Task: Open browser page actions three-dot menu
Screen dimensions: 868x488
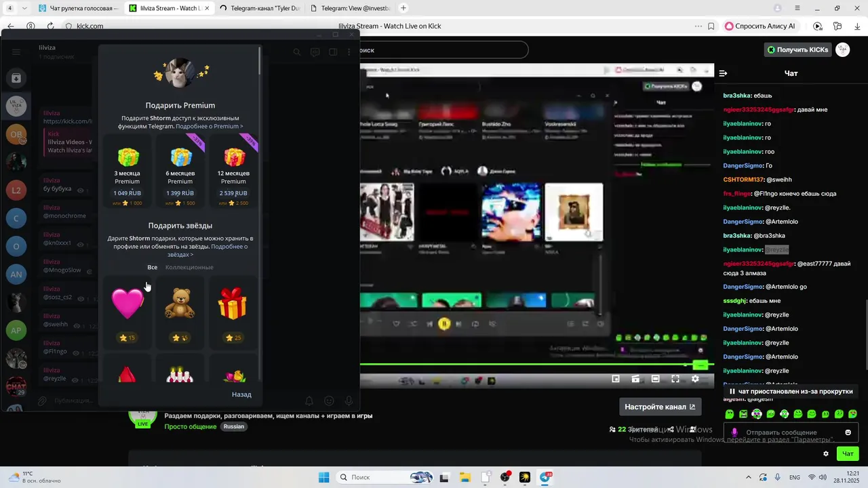Action: tap(698, 26)
